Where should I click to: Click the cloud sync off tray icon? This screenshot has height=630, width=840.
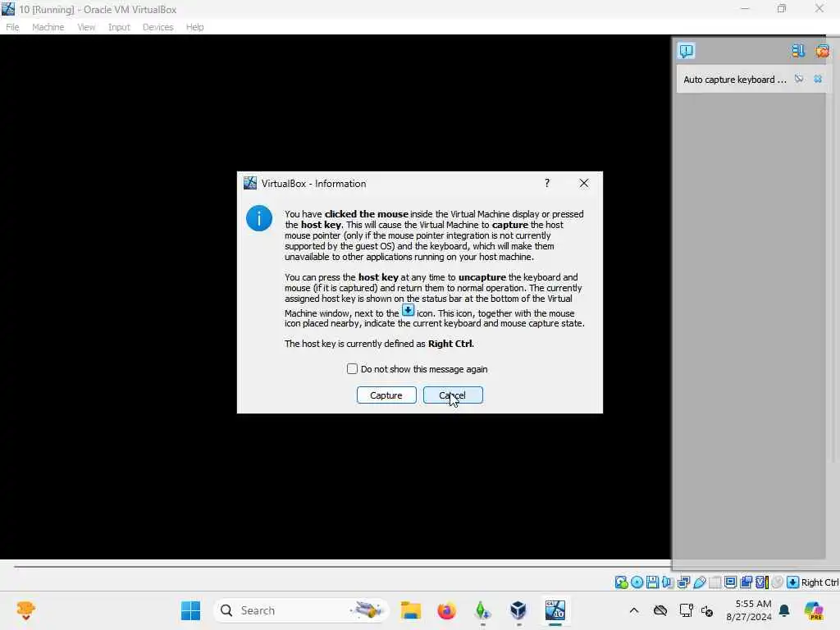[660, 610]
